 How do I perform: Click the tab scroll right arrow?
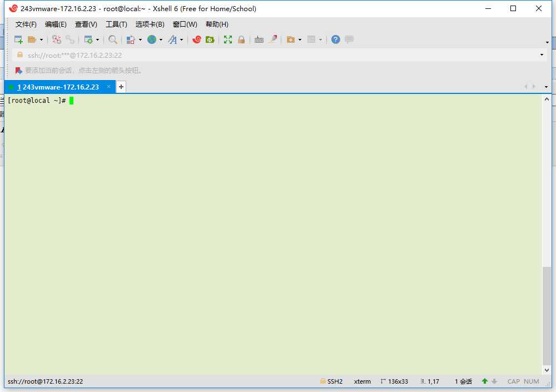534,87
